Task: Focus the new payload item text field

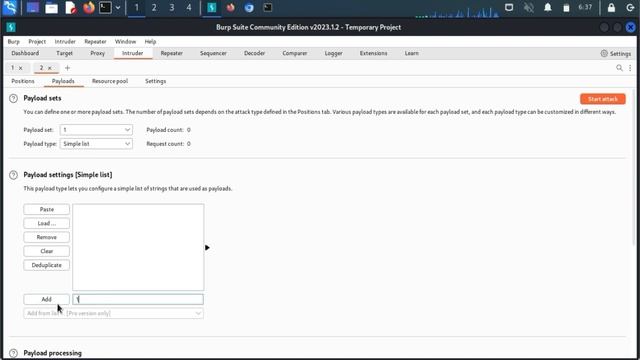Action: tap(138, 299)
